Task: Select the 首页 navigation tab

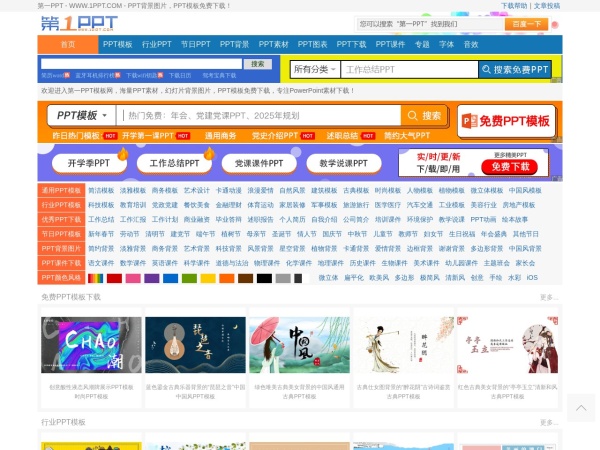Action: [x=68, y=44]
